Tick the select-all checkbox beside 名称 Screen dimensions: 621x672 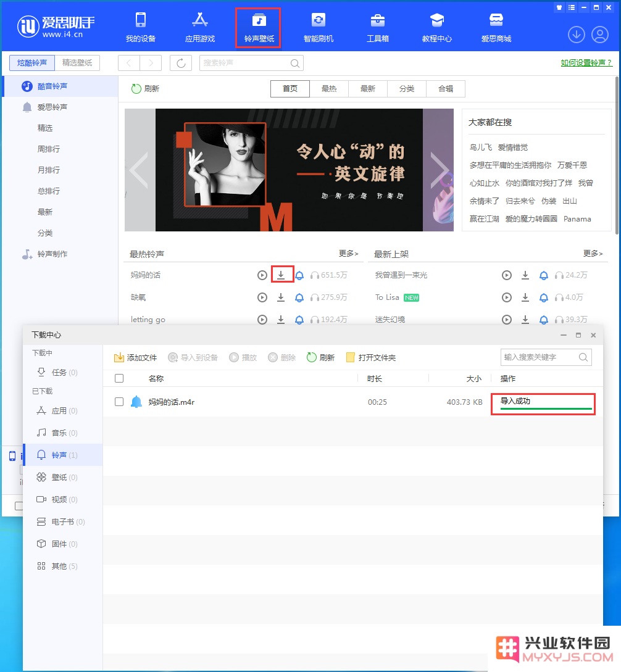coord(119,378)
